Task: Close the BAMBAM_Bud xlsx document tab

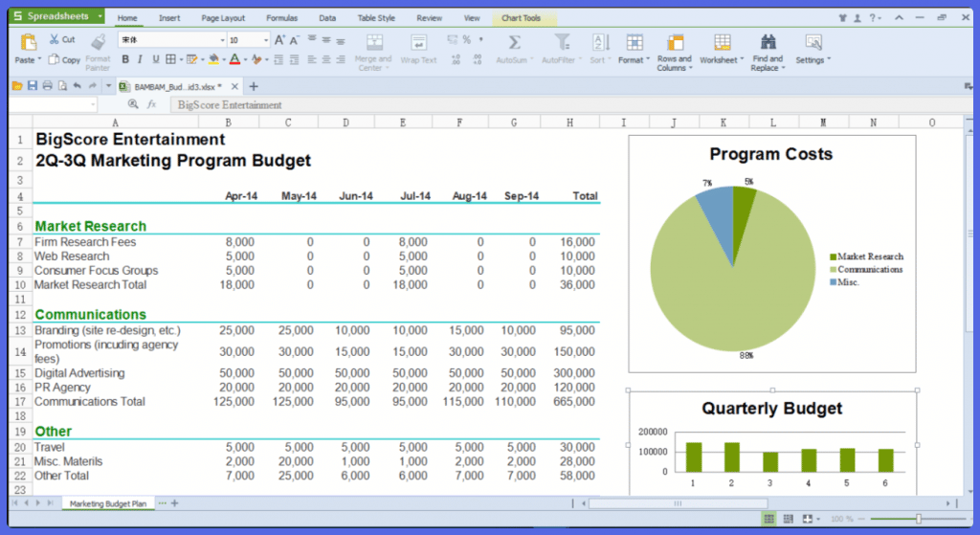Action: (x=234, y=86)
